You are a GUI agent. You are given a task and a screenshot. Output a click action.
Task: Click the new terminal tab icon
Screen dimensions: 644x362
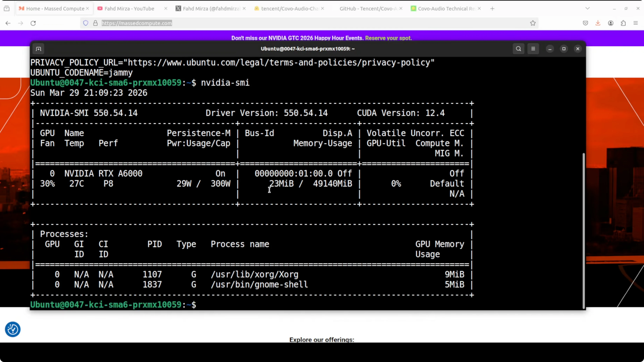(38, 49)
